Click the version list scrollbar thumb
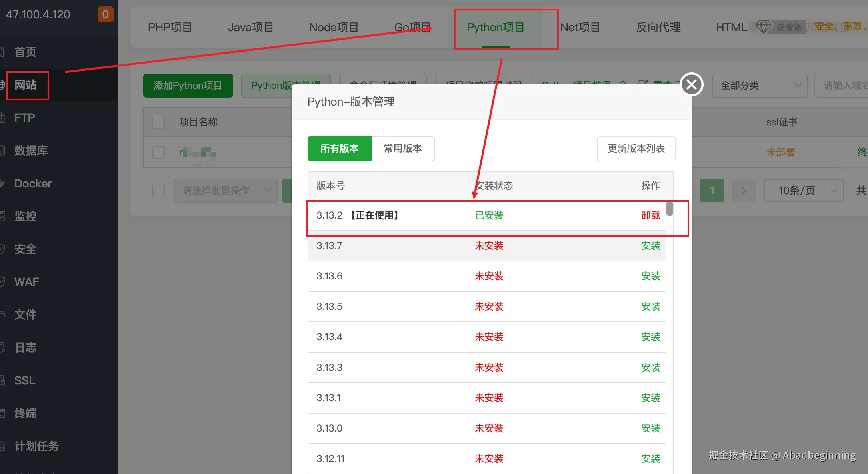The width and height of the screenshot is (868, 474). [670, 209]
